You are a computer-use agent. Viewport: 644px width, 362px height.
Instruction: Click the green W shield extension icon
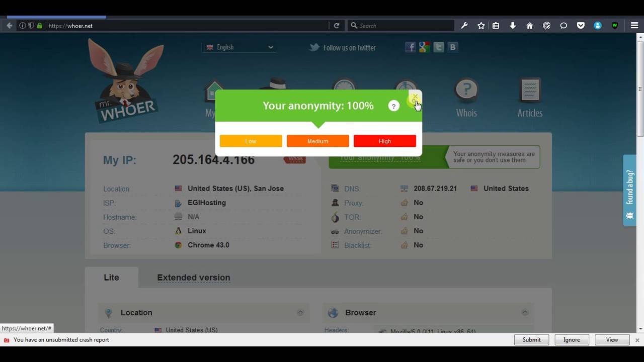coord(615,26)
